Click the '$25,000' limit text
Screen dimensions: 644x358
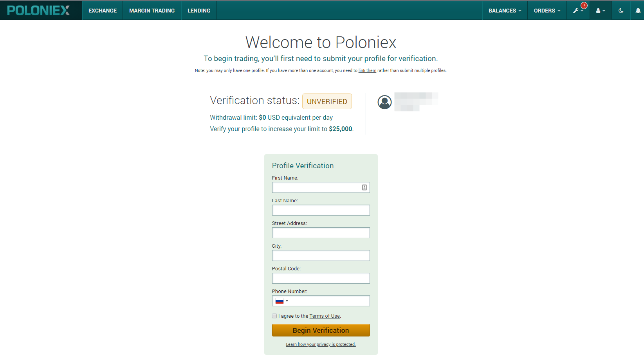(x=340, y=129)
